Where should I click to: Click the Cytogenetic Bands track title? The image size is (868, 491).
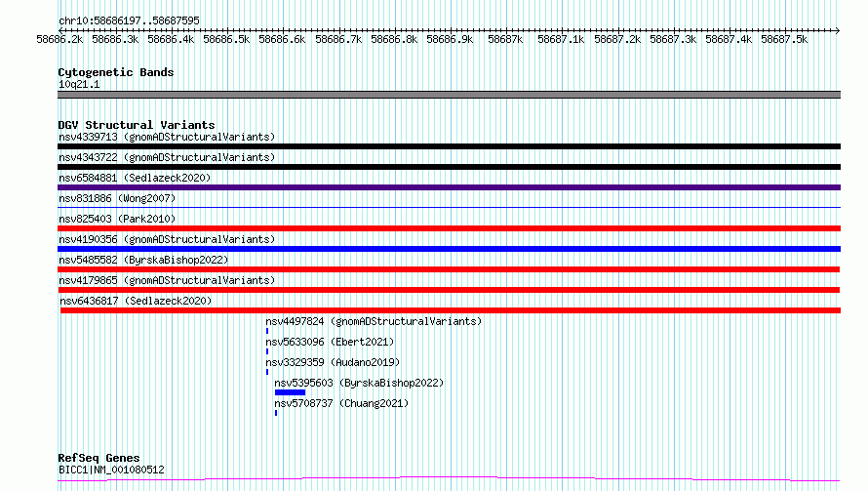[x=116, y=72]
